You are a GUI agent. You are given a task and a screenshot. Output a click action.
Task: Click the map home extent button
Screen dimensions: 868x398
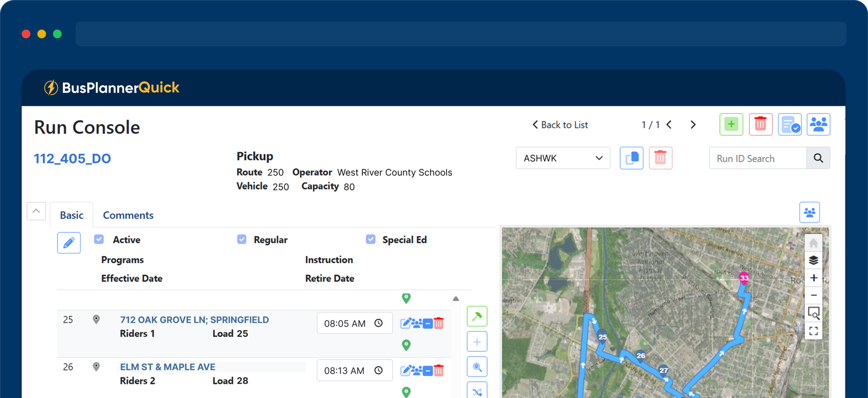pyautogui.click(x=813, y=243)
